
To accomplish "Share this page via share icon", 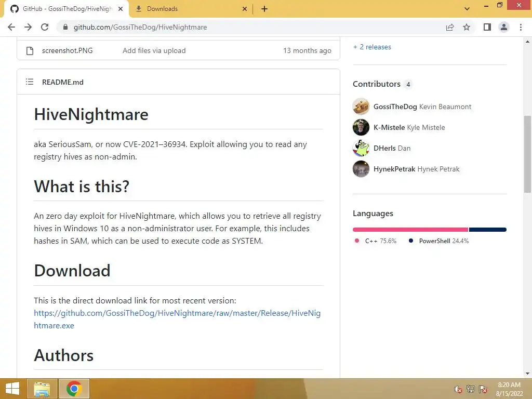I will 450,27.
